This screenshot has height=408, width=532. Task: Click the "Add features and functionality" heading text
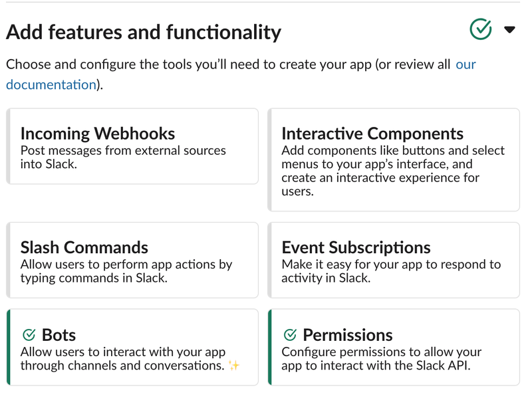coord(144,32)
